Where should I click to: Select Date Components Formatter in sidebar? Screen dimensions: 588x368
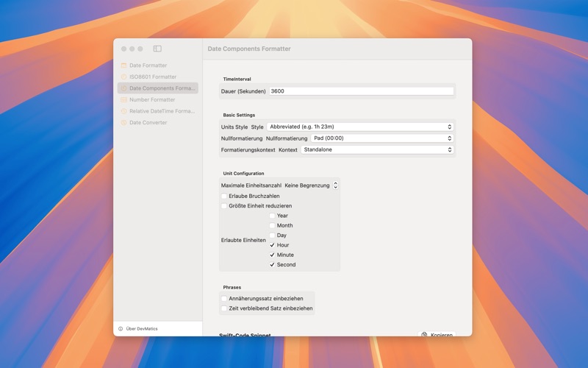[157, 88]
